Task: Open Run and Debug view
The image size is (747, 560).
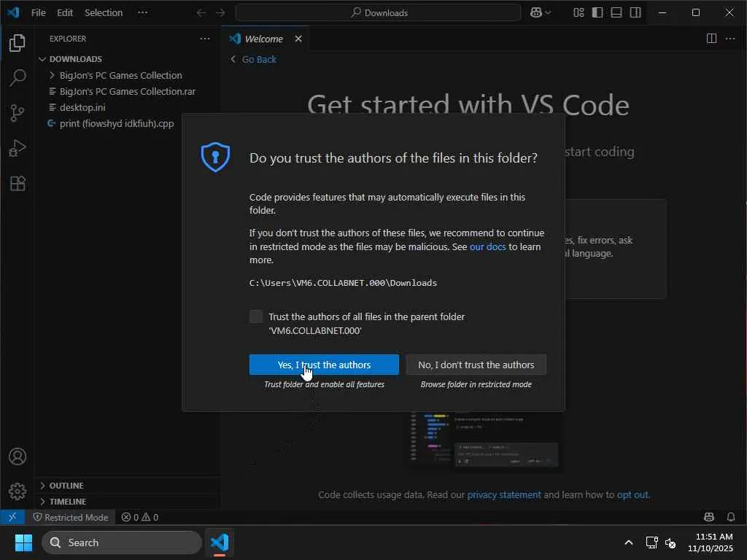Action: point(18,148)
